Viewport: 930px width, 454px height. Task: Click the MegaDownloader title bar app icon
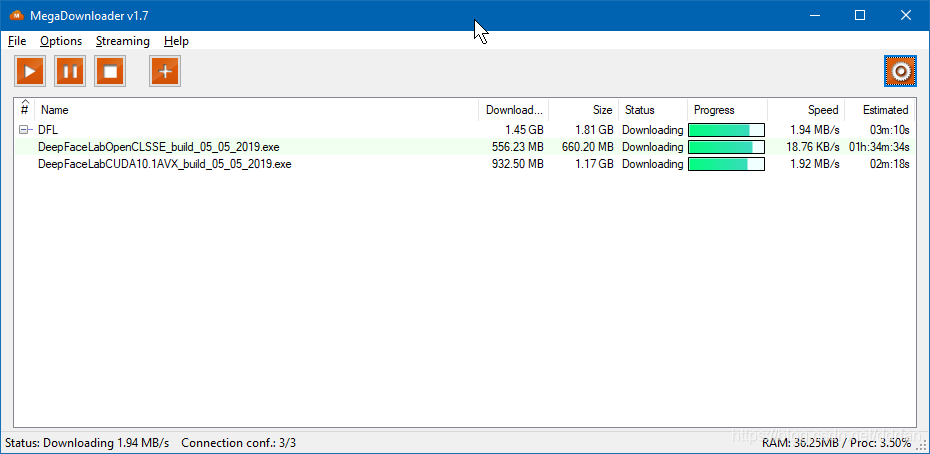tap(17, 16)
